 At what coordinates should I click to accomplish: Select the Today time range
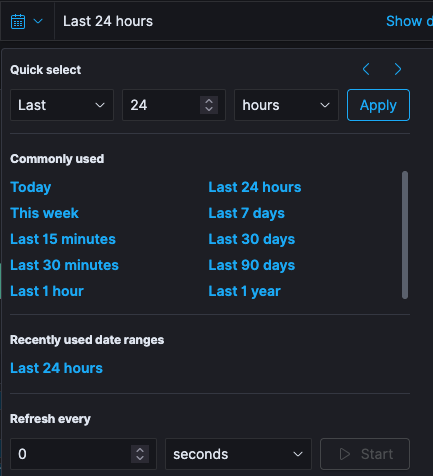pos(31,187)
